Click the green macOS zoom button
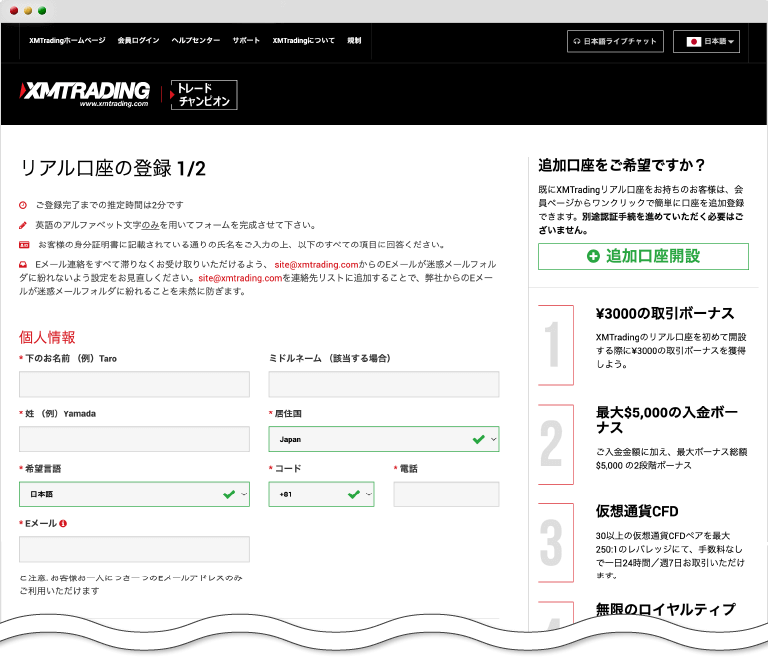This screenshot has height=659, width=768. pyautogui.click(x=42, y=11)
